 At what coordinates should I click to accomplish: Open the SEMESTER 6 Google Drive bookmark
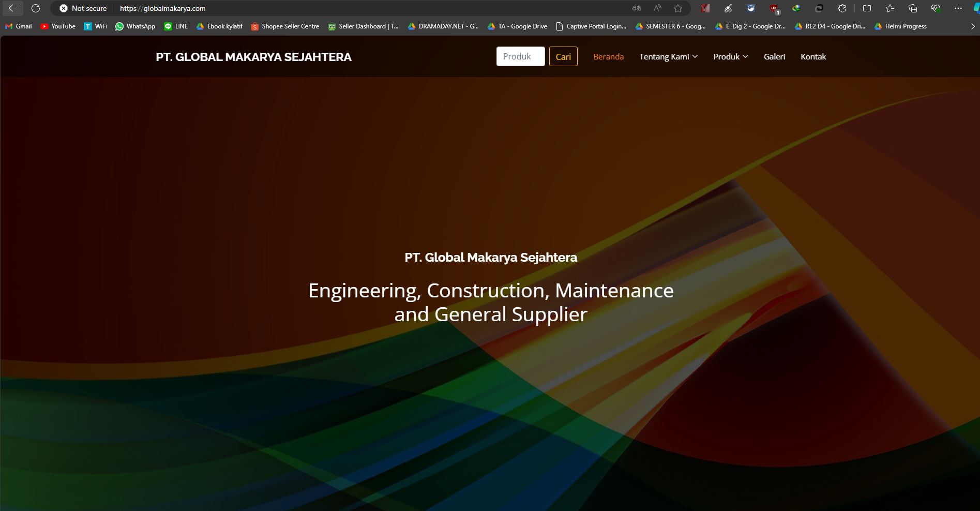671,26
